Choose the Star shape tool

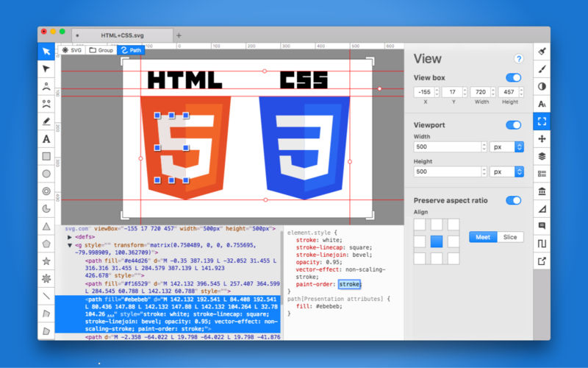pos(46,261)
